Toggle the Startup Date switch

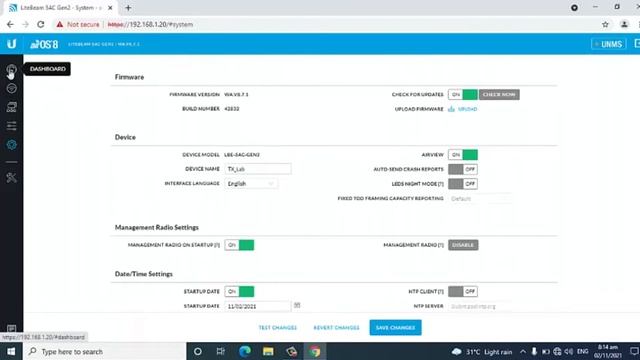(239, 291)
